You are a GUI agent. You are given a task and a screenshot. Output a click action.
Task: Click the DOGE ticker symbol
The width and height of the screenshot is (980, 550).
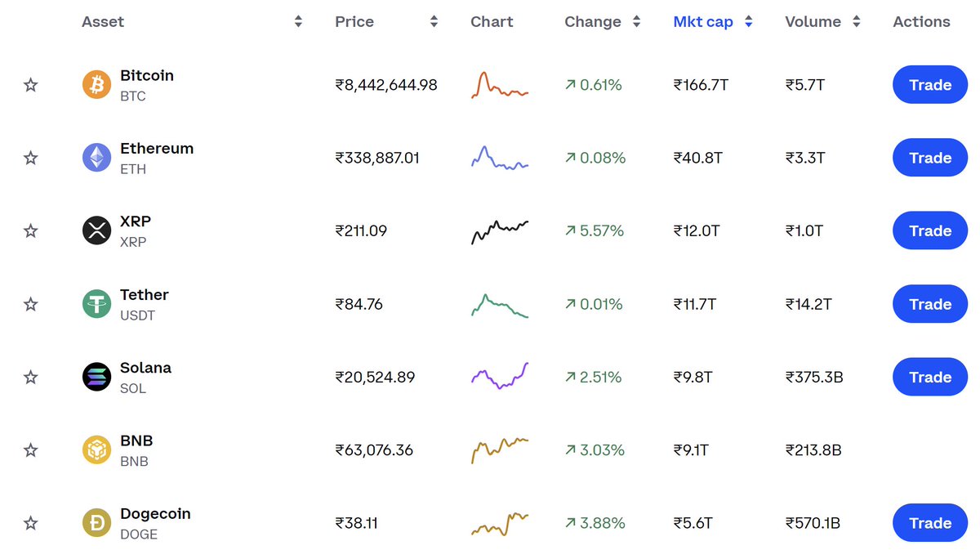click(x=139, y=534)
